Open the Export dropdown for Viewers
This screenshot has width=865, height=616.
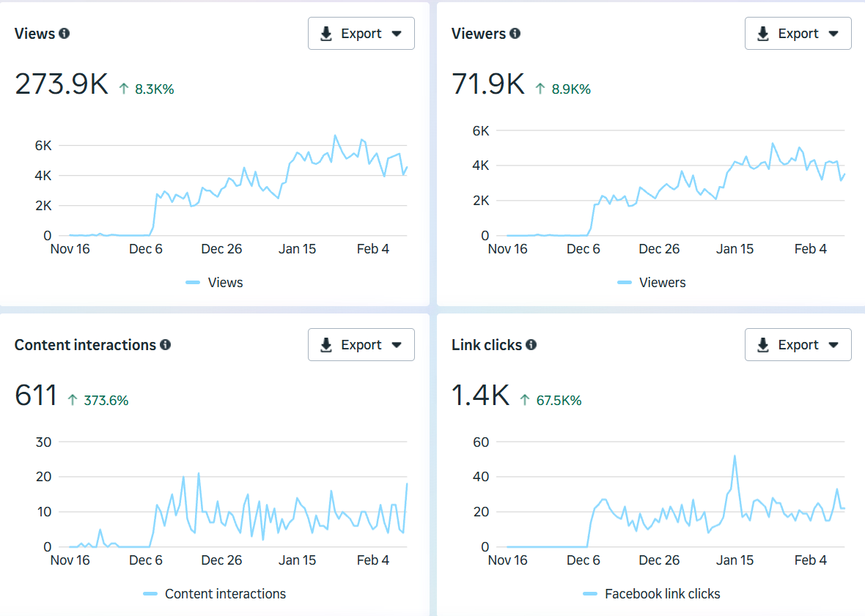pos(833,33)
